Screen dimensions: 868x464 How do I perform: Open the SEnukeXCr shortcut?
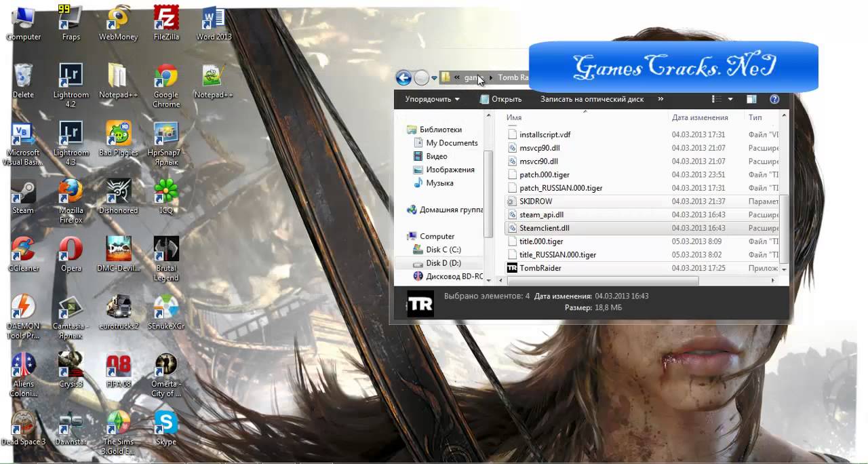(x=166, y=313)
